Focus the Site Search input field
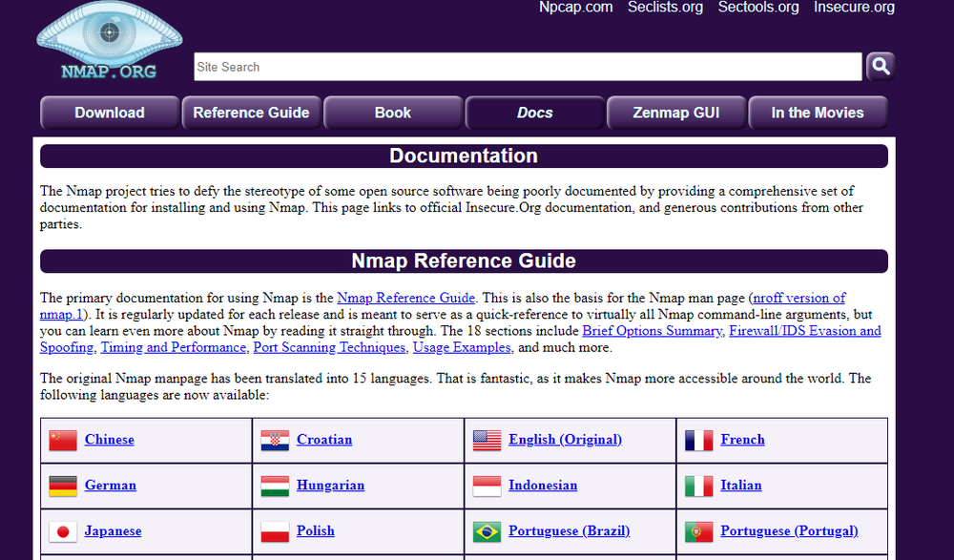954x560 pixels. click(528, 67)
